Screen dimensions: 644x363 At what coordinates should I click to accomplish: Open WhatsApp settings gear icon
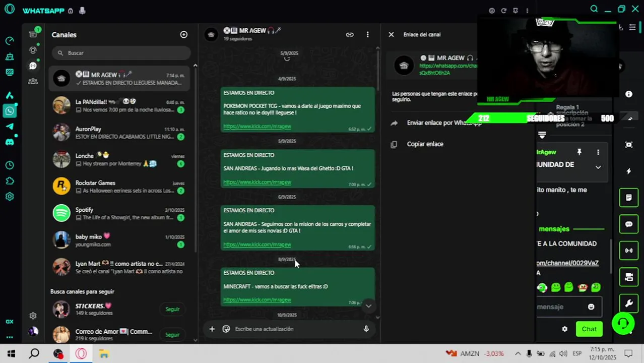coord(33,316)
